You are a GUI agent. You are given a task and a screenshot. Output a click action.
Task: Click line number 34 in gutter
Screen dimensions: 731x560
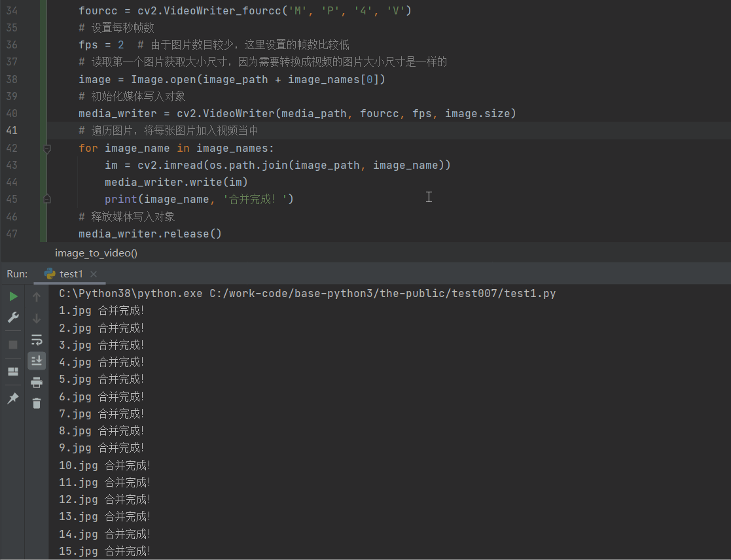coord(12,10)
